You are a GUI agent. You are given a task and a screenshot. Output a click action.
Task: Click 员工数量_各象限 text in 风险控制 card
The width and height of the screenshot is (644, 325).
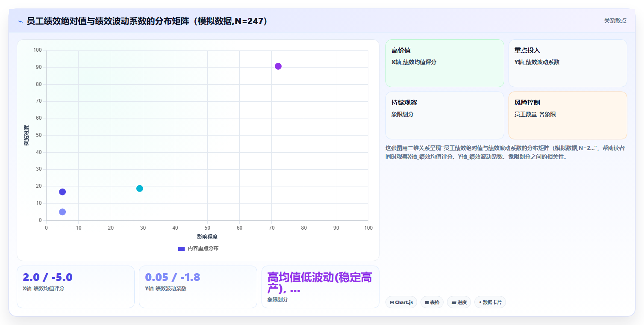point(535,114)
